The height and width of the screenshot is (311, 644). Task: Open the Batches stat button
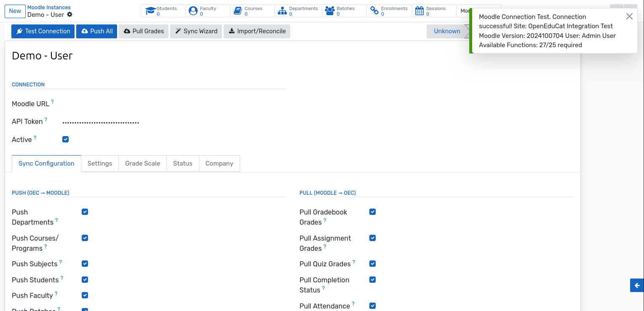pos(344,11)
